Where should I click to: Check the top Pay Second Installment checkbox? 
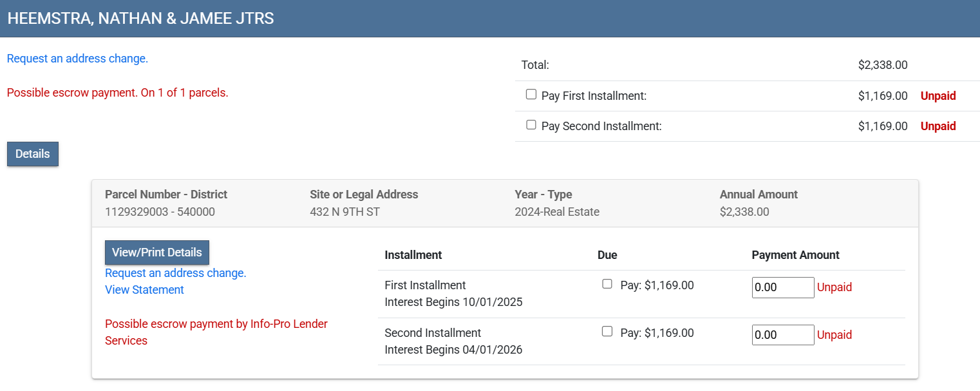(531, 125)
